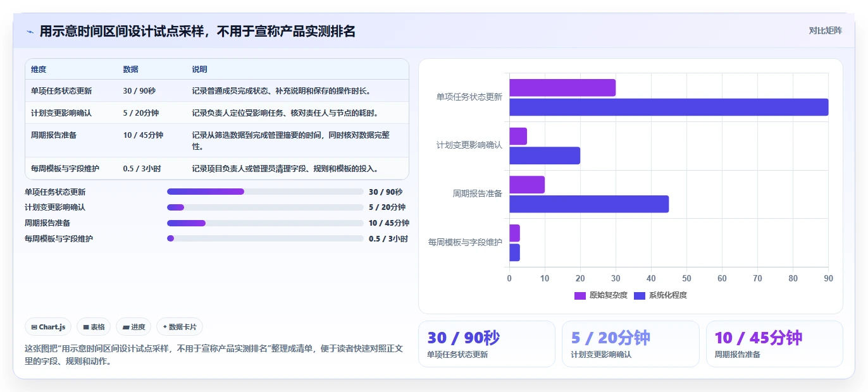This screenshot has width=868, height=392.
Task: Select table cell 30 / 90秒
Action: 139,91
